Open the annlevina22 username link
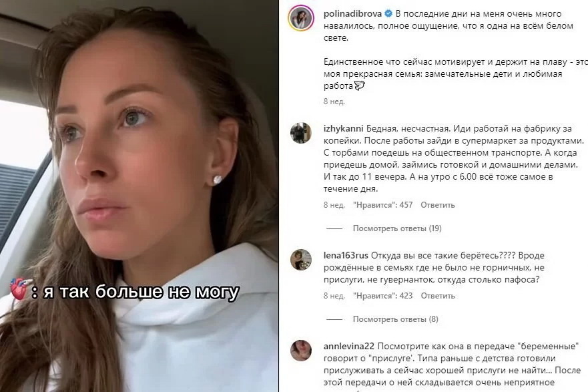This screenshot has height=392, width=588. 349,346
